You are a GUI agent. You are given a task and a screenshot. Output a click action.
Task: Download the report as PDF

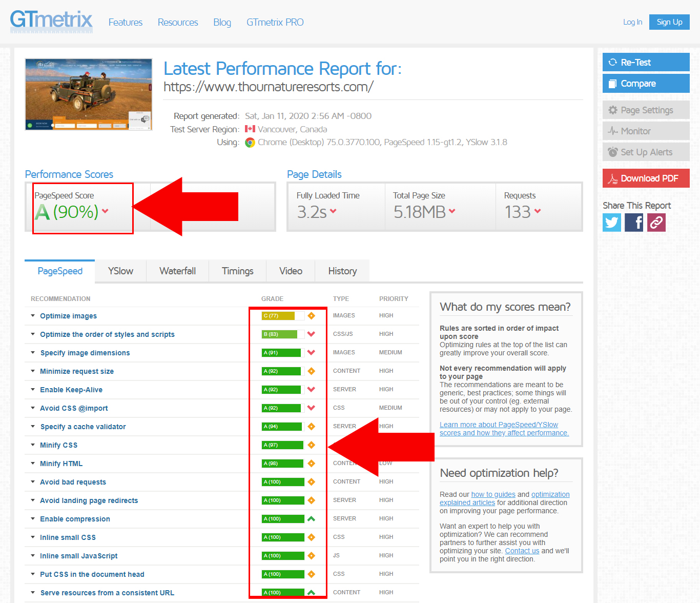pyautogui.click(x=646, y=178)
